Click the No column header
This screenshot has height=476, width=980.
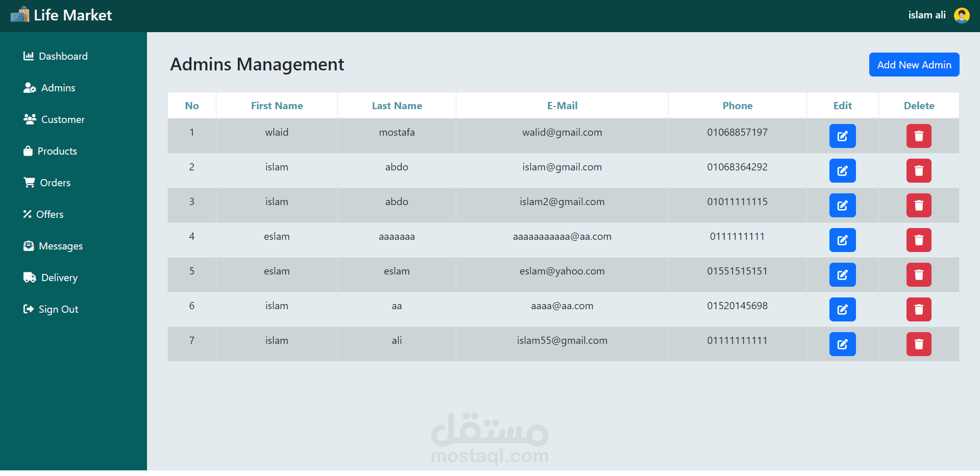[x=192, y=106]
